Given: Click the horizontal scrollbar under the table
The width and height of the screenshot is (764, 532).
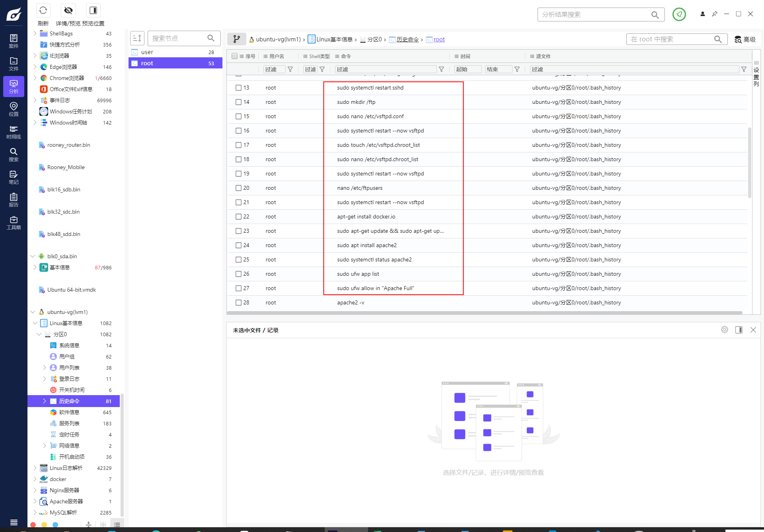Looking at the screenshot, I should (485, 313).
